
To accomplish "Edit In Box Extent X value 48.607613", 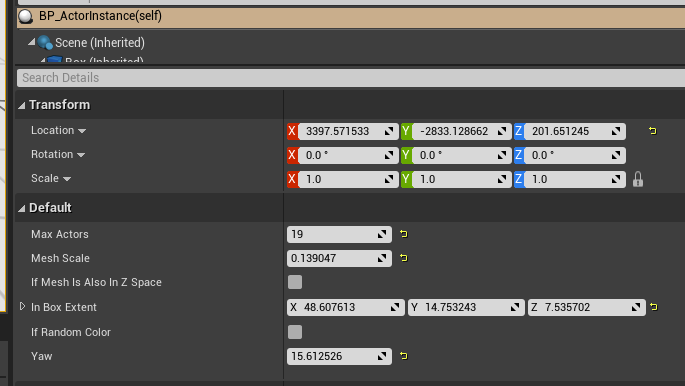I will [346, 307].
